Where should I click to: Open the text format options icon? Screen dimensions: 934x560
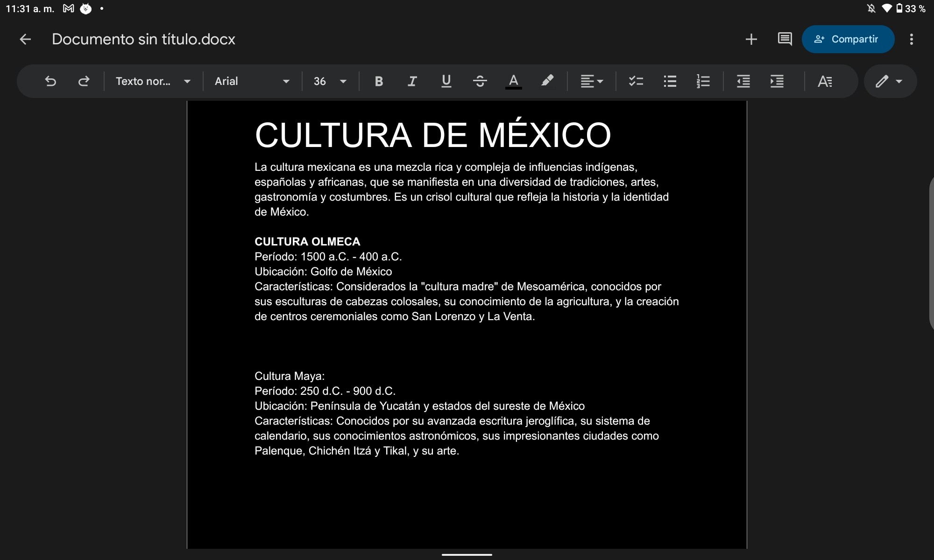coord(825,81)
